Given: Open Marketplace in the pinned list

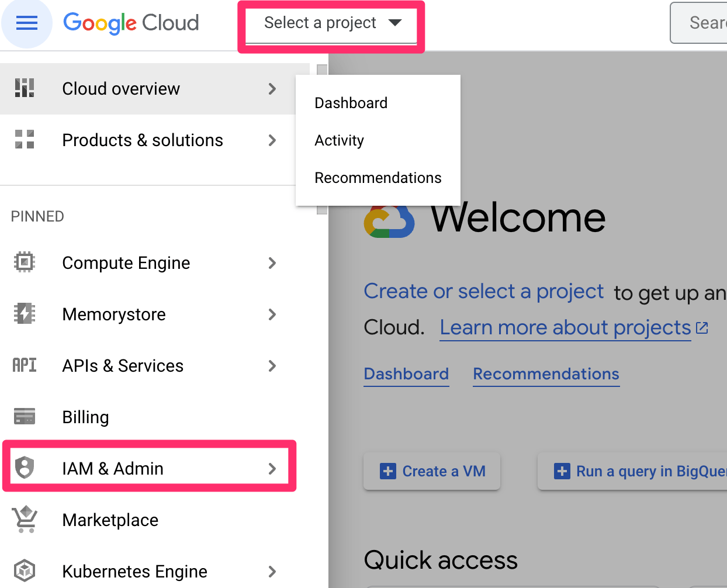Looking at the screenshot, I should 155,520.
